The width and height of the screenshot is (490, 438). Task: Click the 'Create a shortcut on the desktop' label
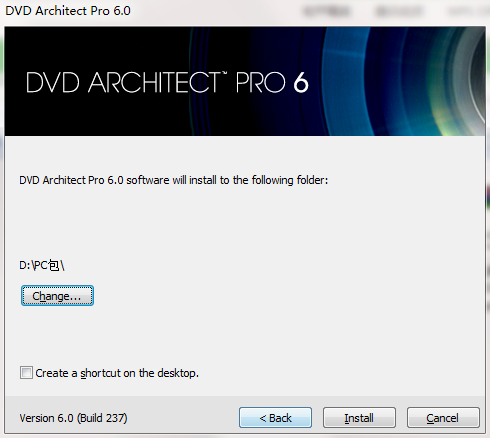pos(117,373)
